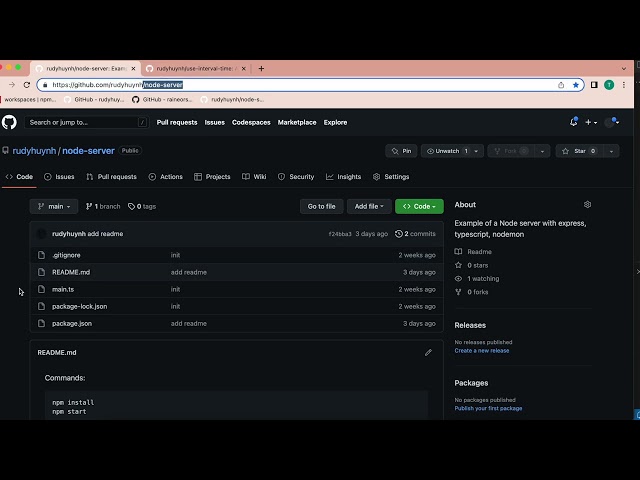
Task: Open the GitHub home logo
Action: click(x=9, y=122)
